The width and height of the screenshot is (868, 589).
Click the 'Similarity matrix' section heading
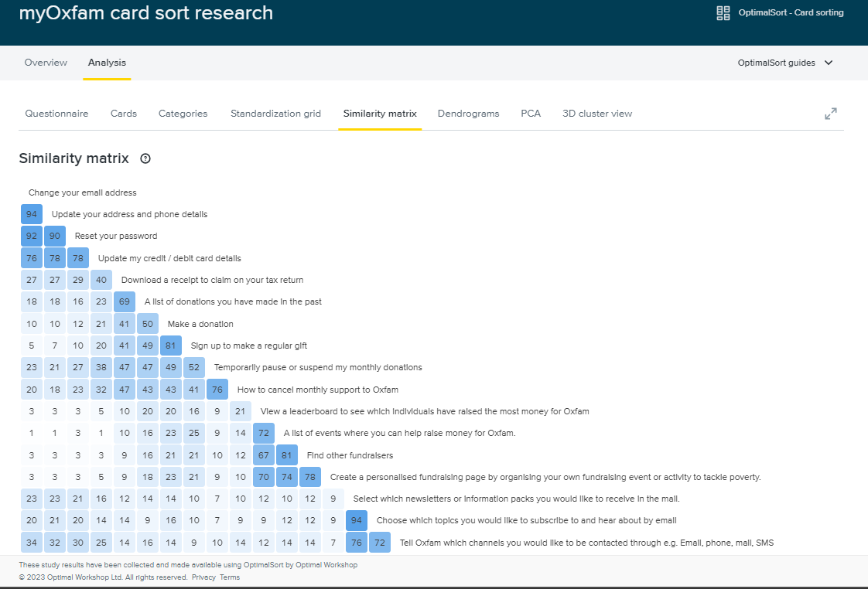pyautogui.click(x=74, y=158)
